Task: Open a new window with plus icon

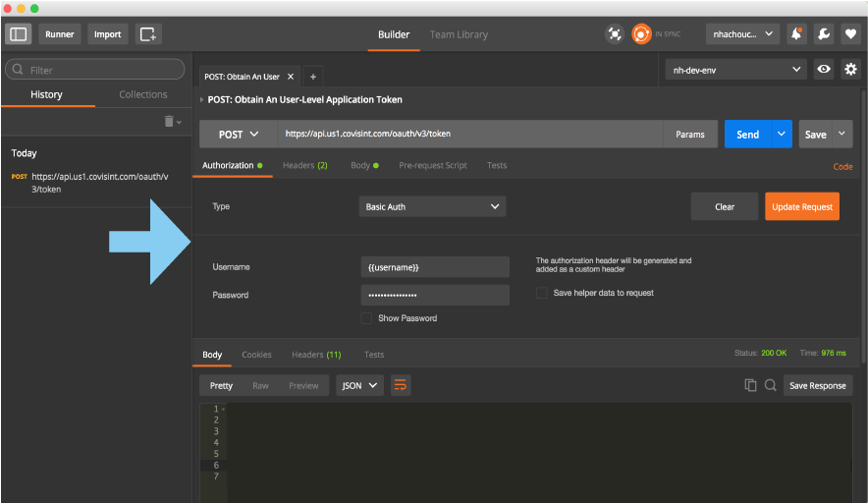Action: click(x=148, y=34)
